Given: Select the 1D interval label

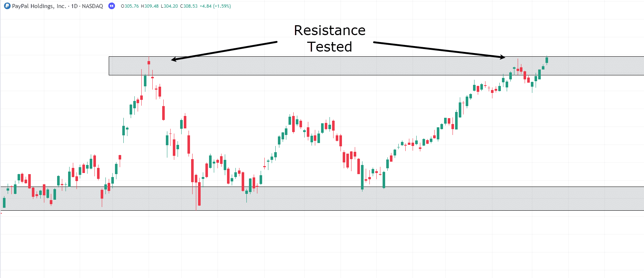Looking at the screenshot, I should coord(74,6).
